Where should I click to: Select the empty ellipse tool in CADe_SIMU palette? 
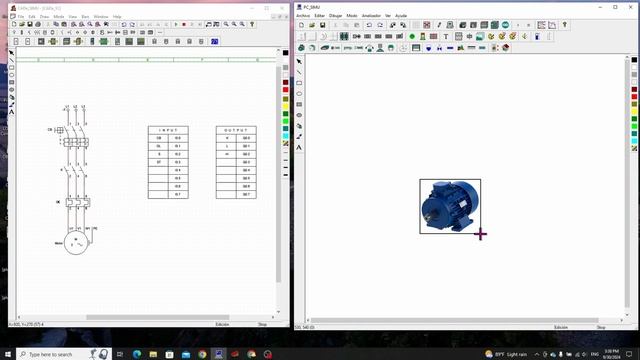tap(11, 75)
